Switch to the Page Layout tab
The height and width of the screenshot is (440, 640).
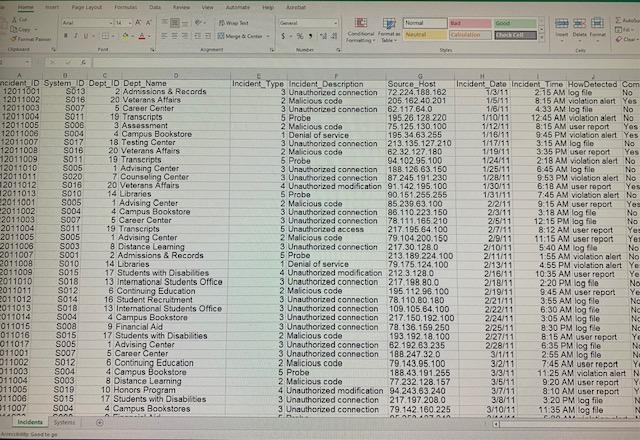(x=87, y=7)
